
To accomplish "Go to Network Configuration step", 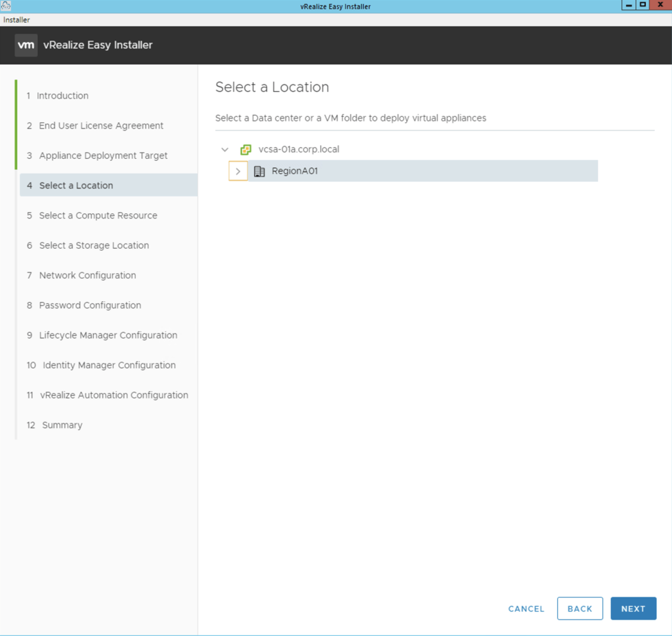I will [87, 276].
